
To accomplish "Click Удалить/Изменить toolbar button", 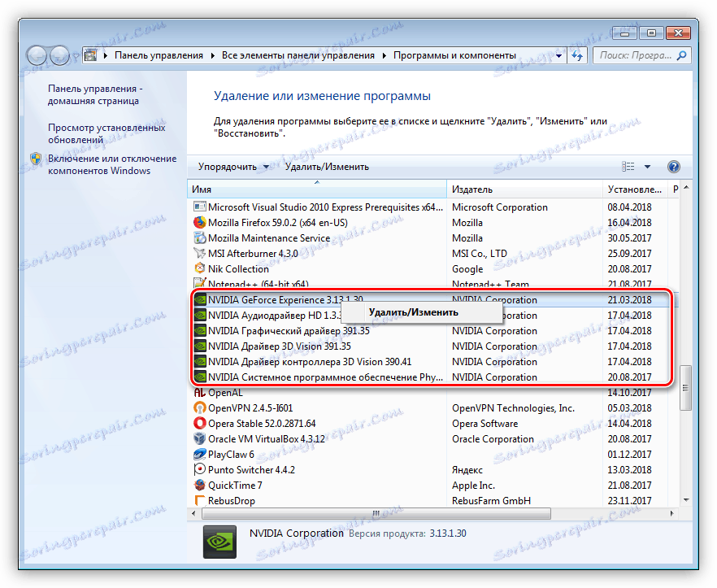I will (x=327, y=167).
